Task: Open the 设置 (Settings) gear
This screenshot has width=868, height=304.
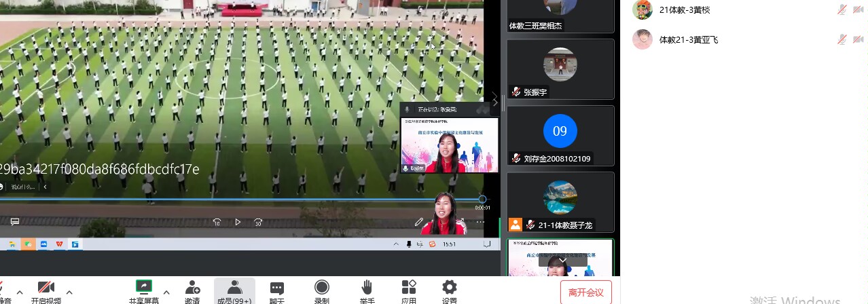Action: 449,288
